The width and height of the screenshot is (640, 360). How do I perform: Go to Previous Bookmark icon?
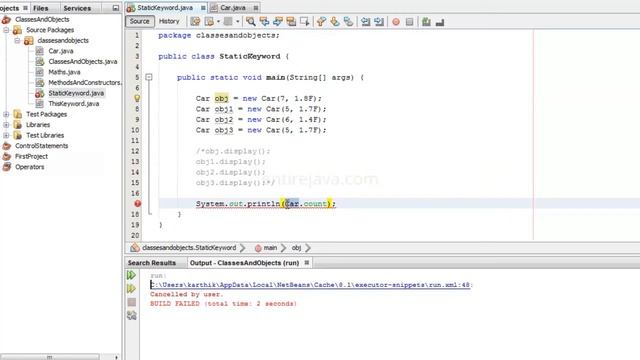tap(321, 22)
